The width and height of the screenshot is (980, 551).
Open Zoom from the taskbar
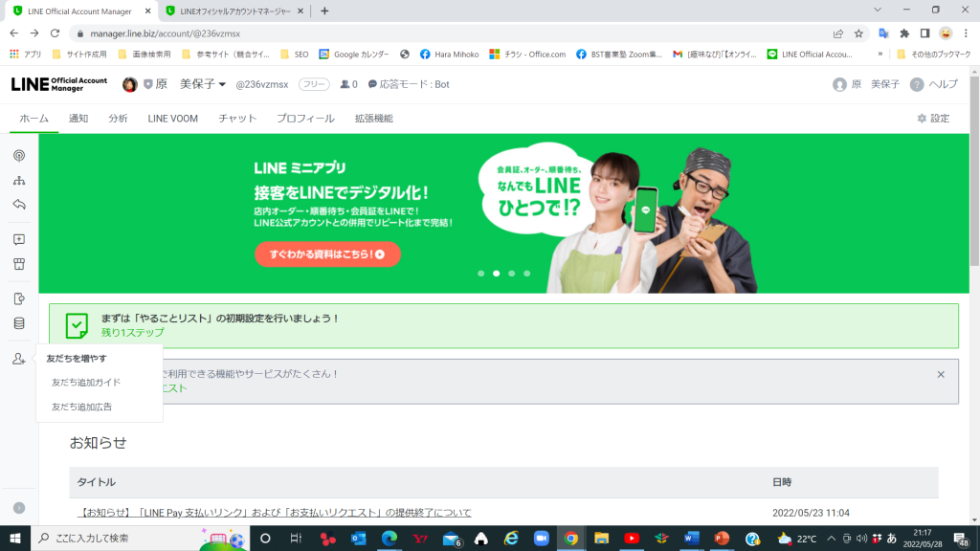[542, 539]
